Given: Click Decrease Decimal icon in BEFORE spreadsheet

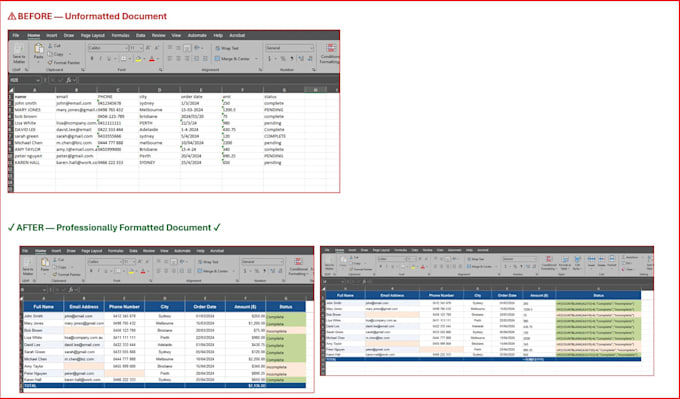Looking at the screenshot, I should [310, 59].
